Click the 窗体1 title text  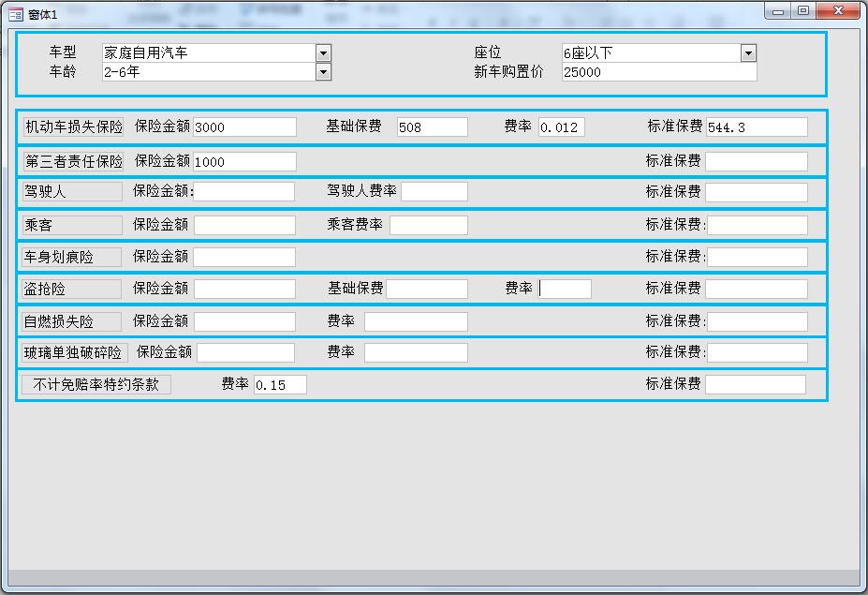tap(43, 15)
